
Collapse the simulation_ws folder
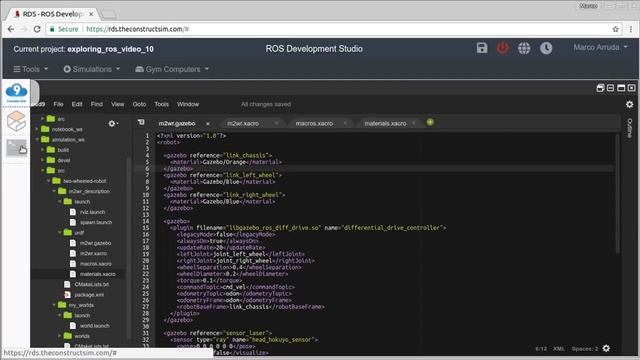[x=37, y=140]
